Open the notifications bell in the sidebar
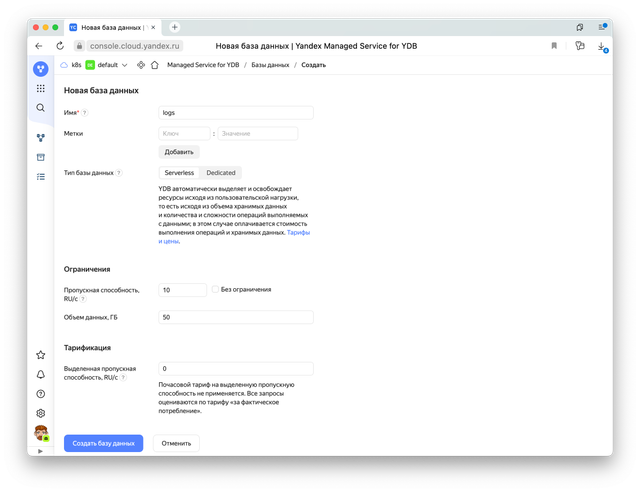The width and height of the screenshot is (640, 492). click(x=41, y=374)
